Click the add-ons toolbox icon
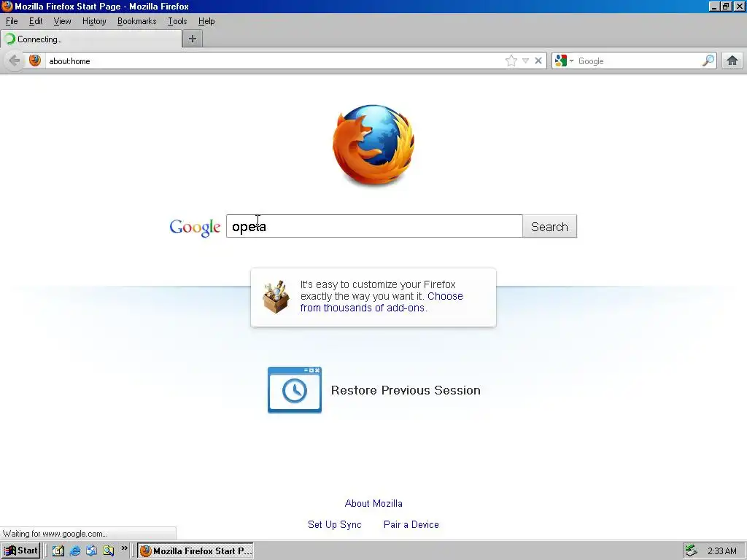The width and height of the screenshot is (747, 560). point(276,297)
